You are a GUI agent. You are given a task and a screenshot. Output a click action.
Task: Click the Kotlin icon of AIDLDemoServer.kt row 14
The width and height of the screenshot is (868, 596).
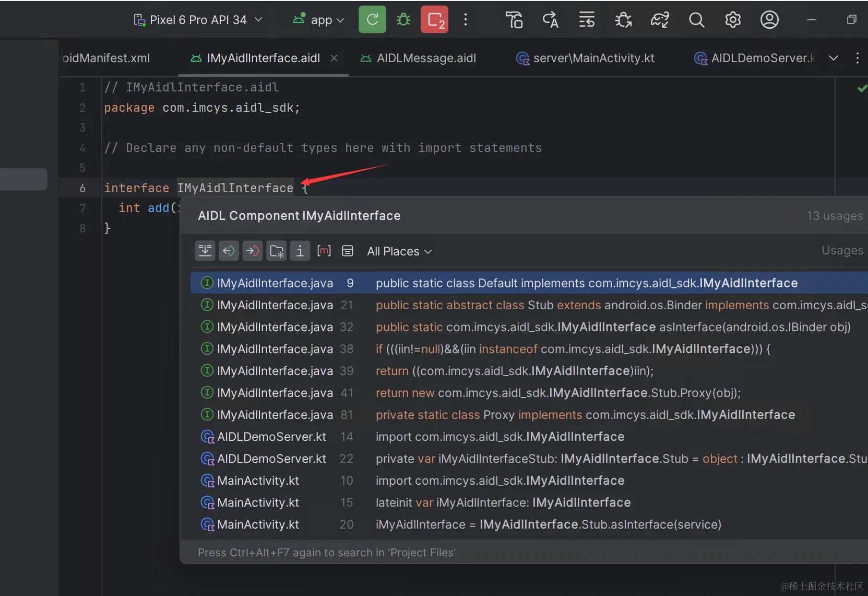click(207, 437)
